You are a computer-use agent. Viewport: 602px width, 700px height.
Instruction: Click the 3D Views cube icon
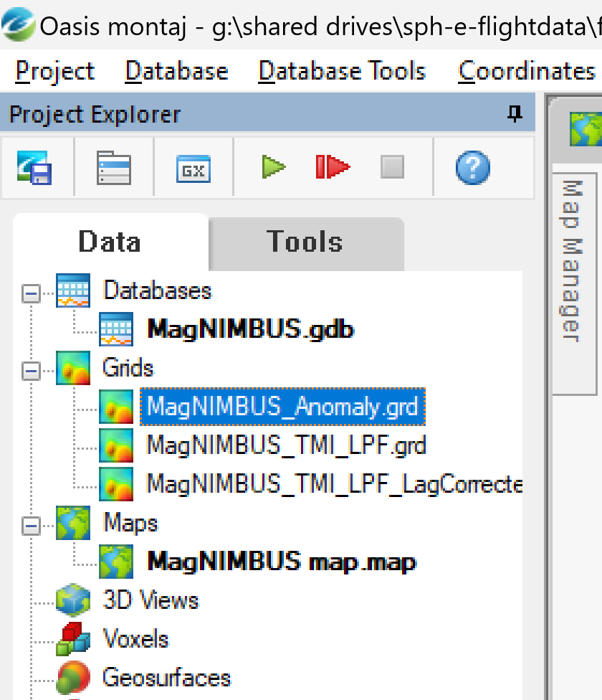pos(73,600)
